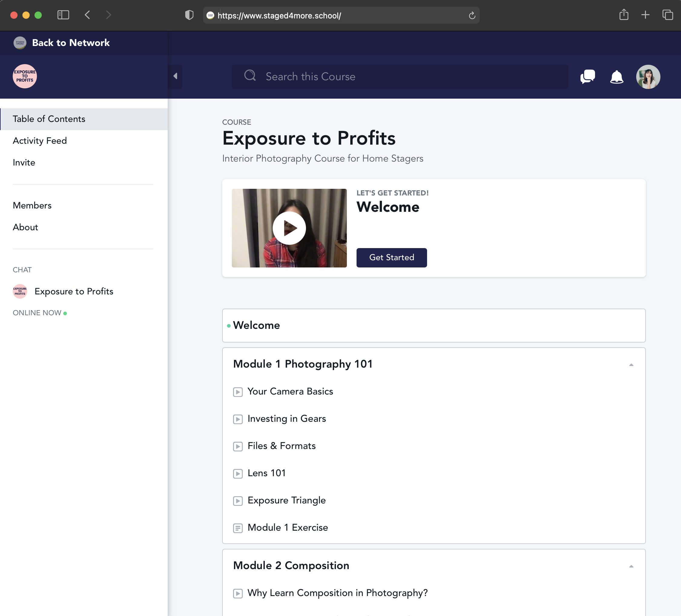
Task: Click the Safari share icon
Action: (623, 15)
